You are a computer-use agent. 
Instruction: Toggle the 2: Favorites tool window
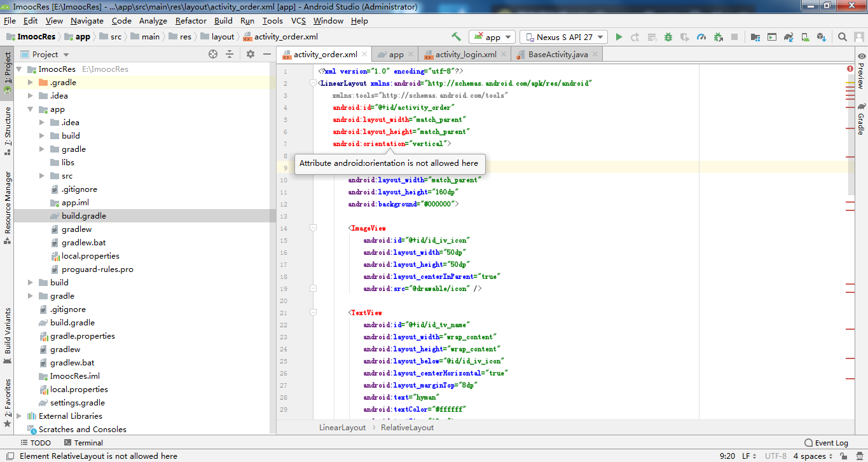7,403
